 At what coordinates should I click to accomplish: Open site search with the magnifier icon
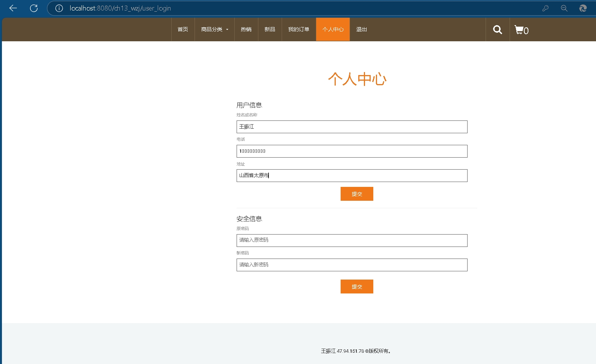pyautogui.click(x=498, y=30)
